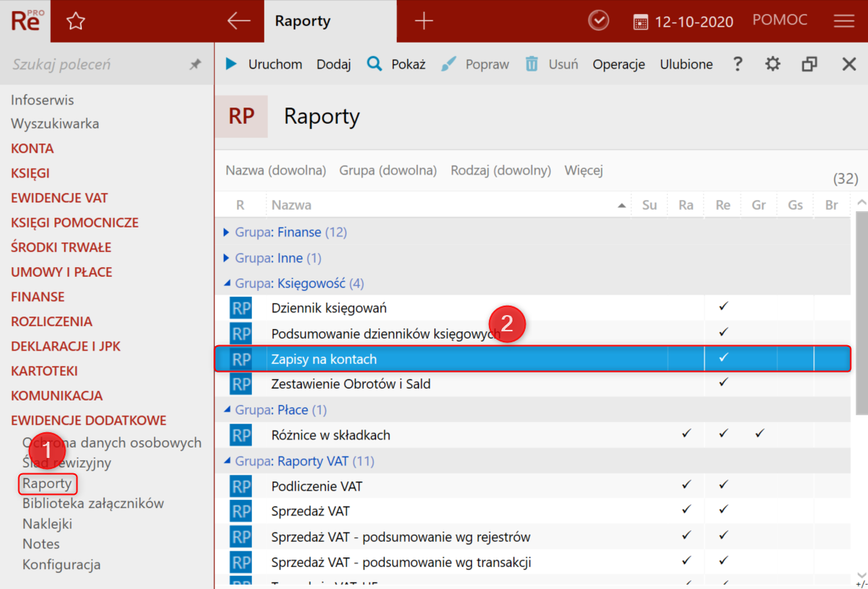Expand the Grupa: Inne group
Viewport: 868px width, 589px height.
click(227, 258)
